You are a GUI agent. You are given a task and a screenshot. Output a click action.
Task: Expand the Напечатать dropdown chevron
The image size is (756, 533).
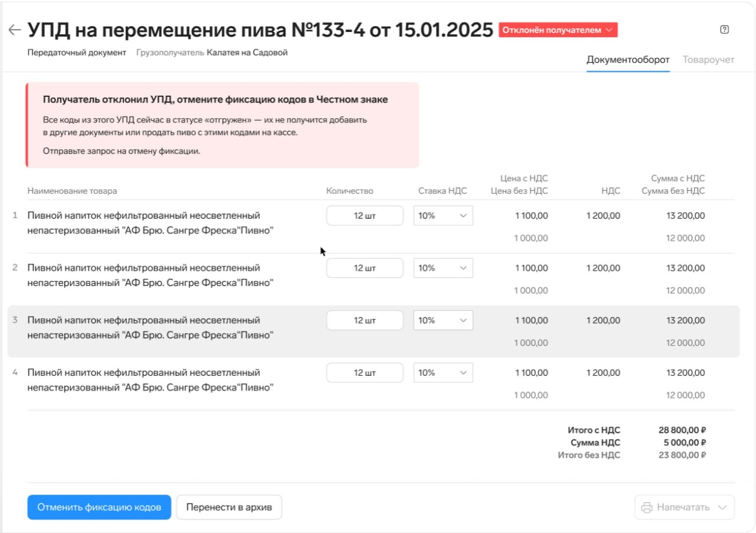click(x=722, y=507)
